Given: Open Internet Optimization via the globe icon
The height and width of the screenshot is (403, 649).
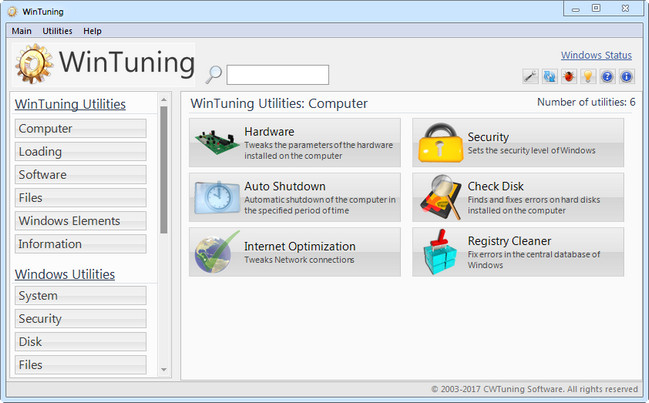Looking at the screenshot, I should tap(216, 252).
